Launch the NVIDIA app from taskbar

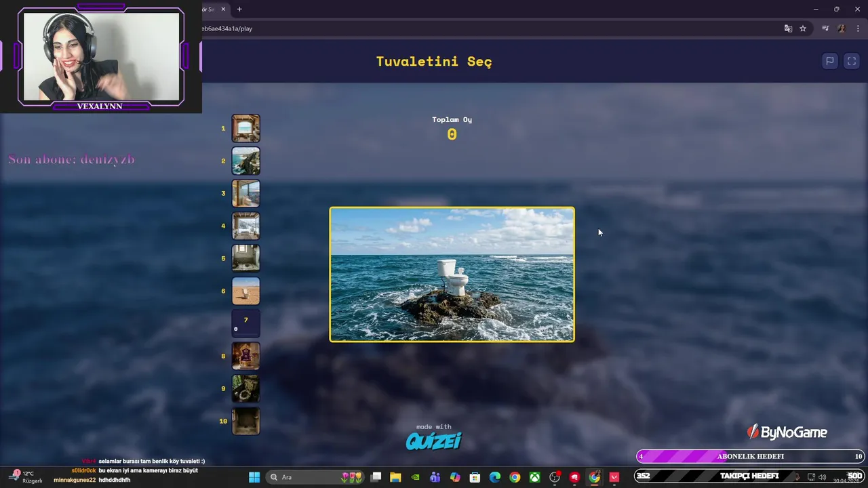[415, 477]
